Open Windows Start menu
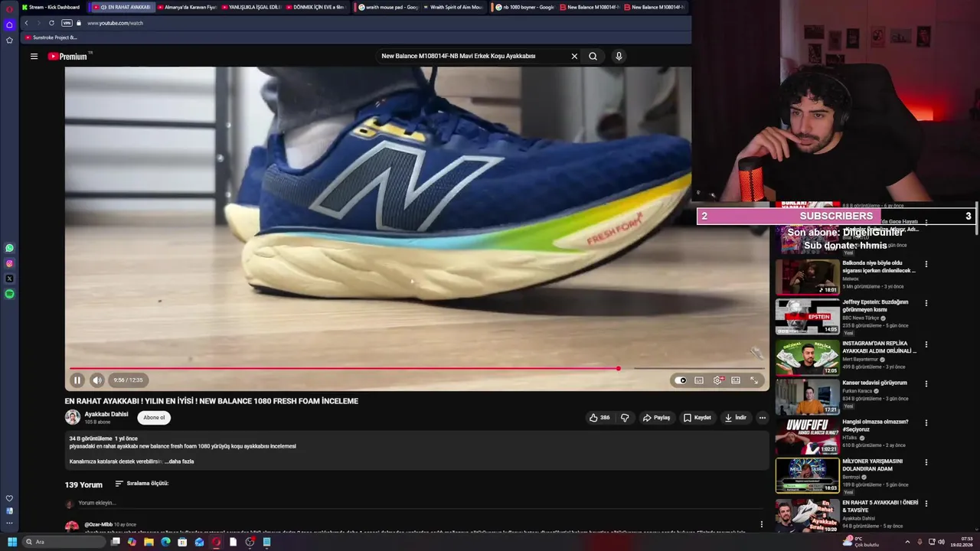The height and width of the screenshot is (551, 980). 11,542
